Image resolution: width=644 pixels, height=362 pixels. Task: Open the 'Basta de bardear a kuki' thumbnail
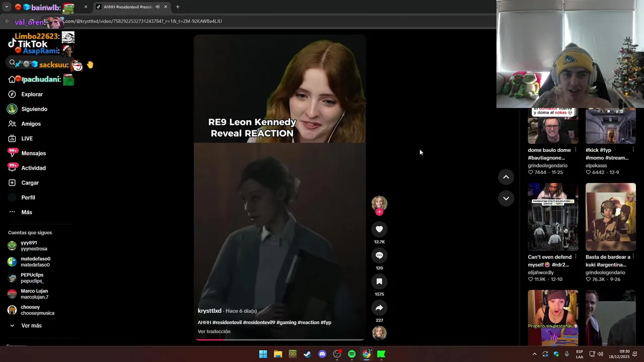[611, 217]
